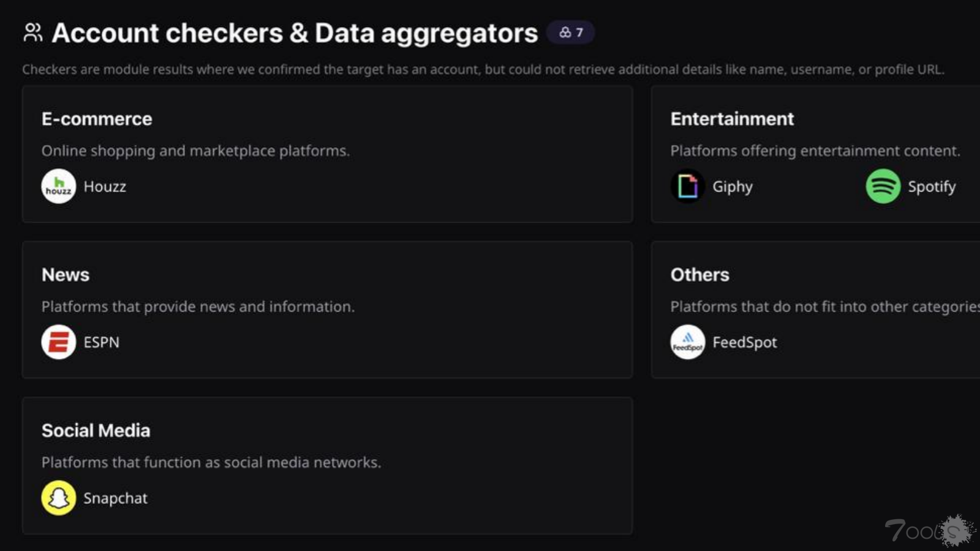Click the Account checkers & Data aggregators title
Screen dimensions: 980x551
tap(295, 33)
